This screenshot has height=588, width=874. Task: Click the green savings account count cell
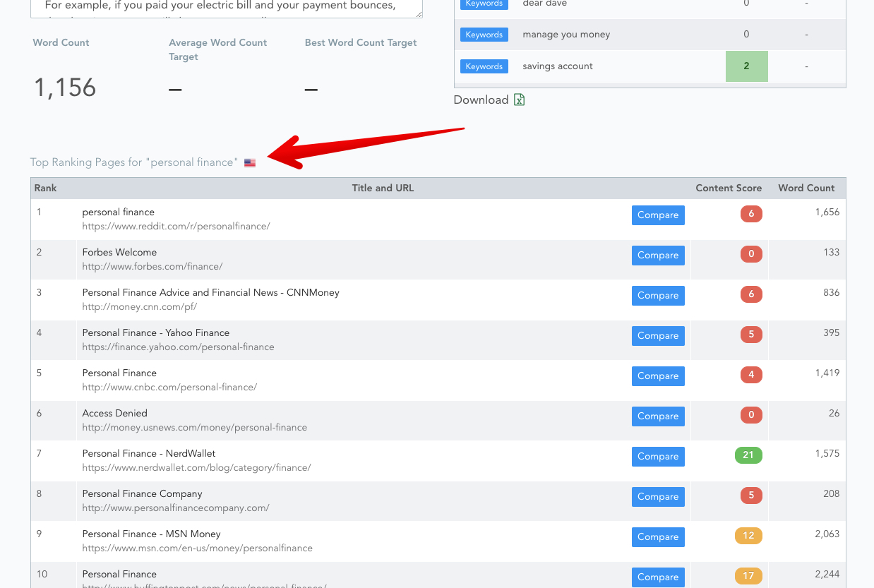(x=746, y=66)
